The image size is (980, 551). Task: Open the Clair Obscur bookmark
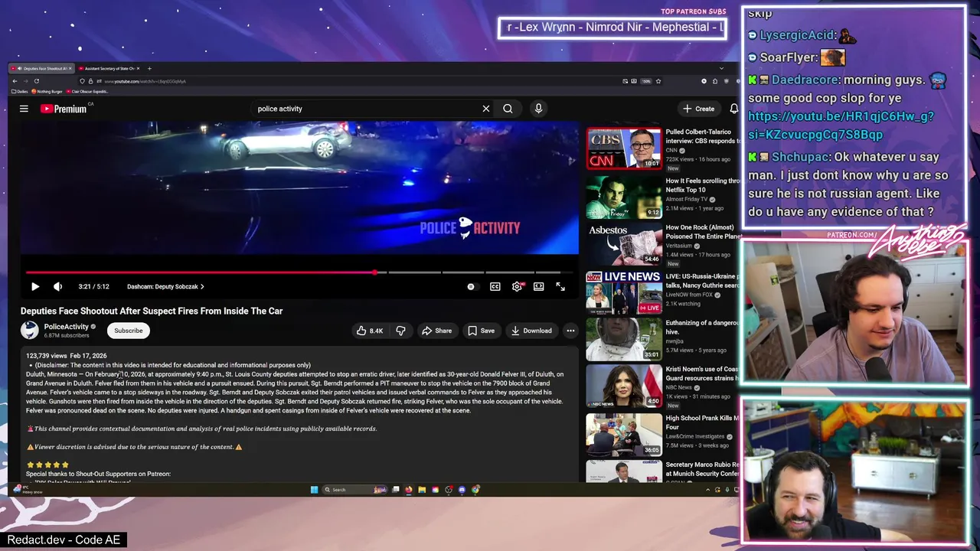(88, 91)
